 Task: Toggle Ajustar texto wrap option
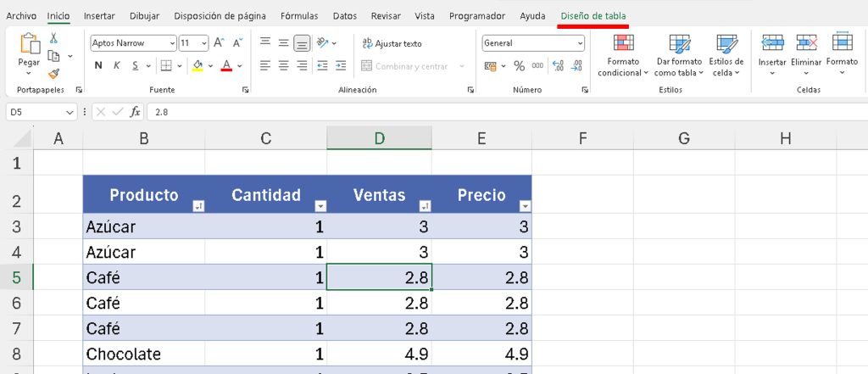pos(392,43)
